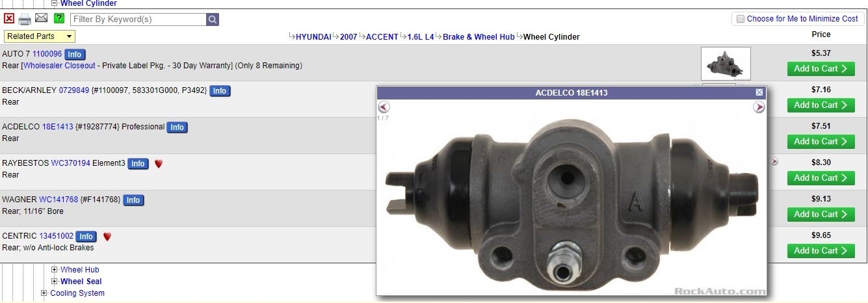Enable Choose for Me to Minimize Cost

tap(740, 19)
